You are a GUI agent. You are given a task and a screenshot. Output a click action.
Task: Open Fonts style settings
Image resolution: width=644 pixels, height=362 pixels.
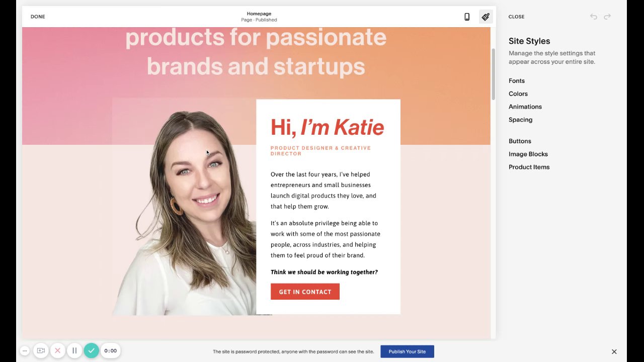tap(517, 80)
